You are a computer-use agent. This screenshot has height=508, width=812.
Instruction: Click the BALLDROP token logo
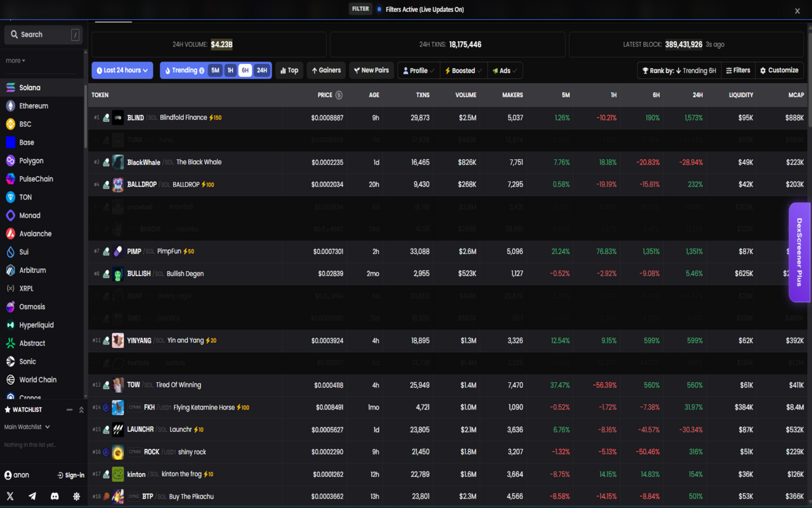pos(118,185)
